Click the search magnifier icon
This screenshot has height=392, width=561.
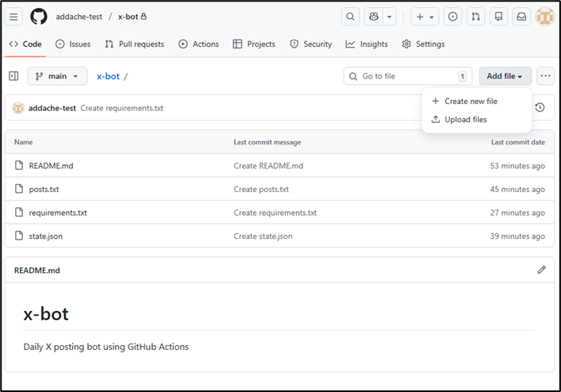pyautogui.click(x=350, y=17)
